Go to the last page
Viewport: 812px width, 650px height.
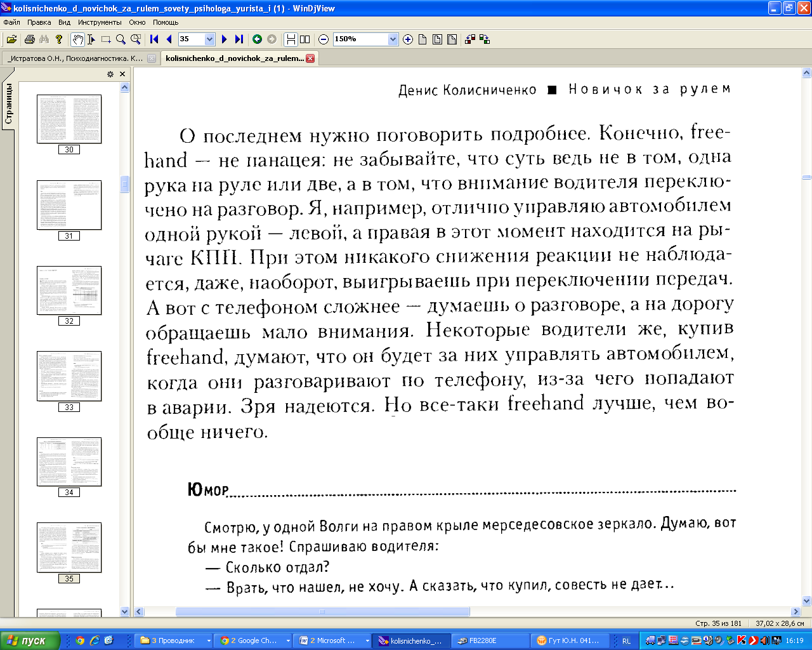(239, 39)
